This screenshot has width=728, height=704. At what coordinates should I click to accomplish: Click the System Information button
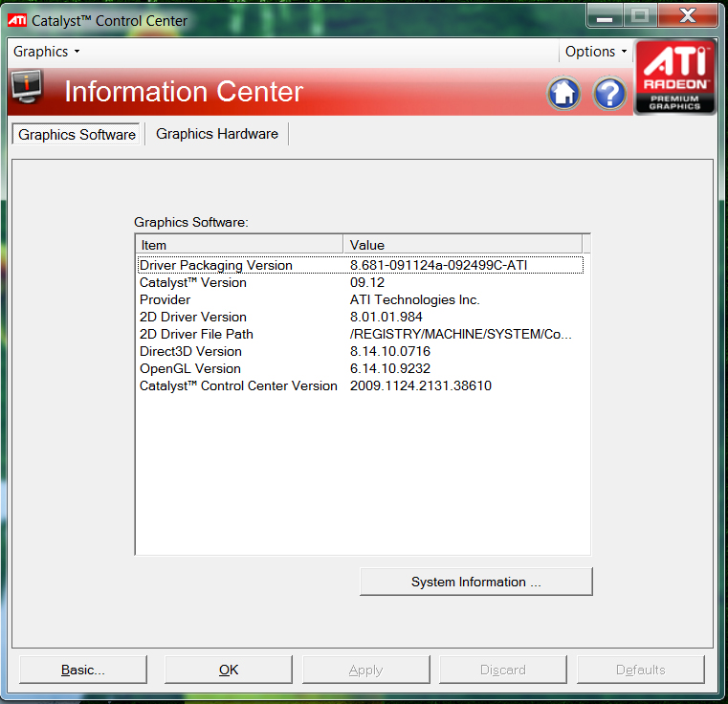475,582
